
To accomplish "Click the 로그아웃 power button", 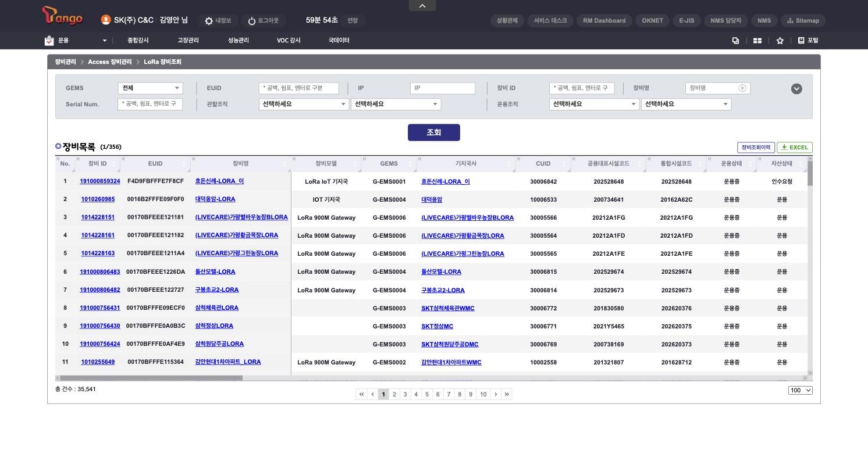I will 262,21.
